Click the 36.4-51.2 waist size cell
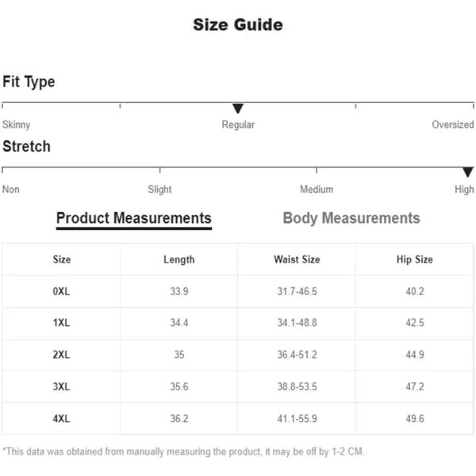 [297, 355]
